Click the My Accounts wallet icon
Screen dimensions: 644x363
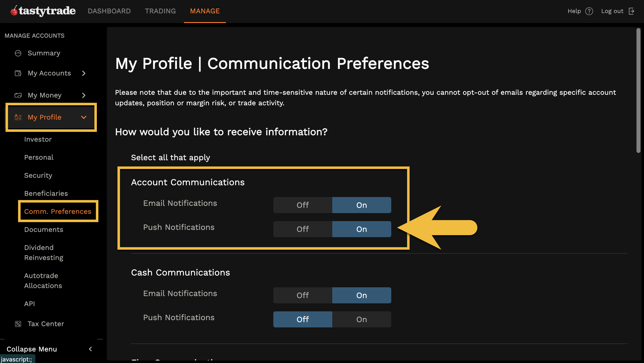point(18,73)
